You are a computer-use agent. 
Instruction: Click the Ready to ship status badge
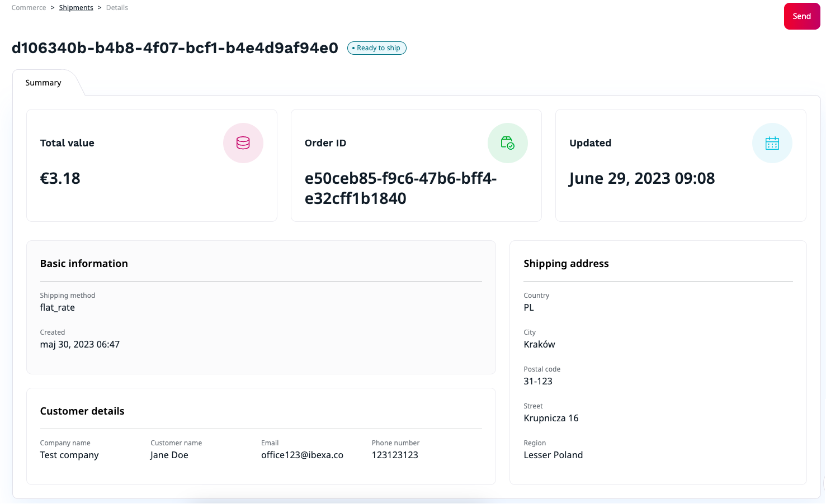[377, 48]
